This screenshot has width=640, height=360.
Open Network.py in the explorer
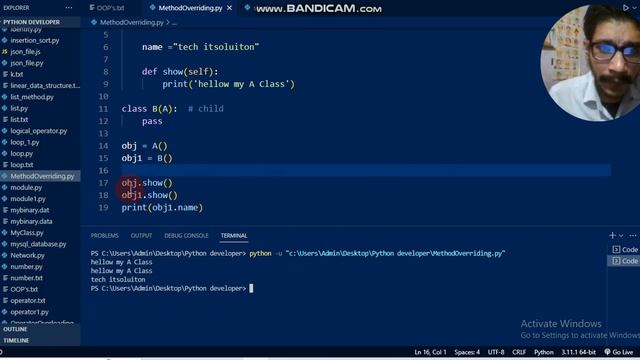tap(27, 256)
